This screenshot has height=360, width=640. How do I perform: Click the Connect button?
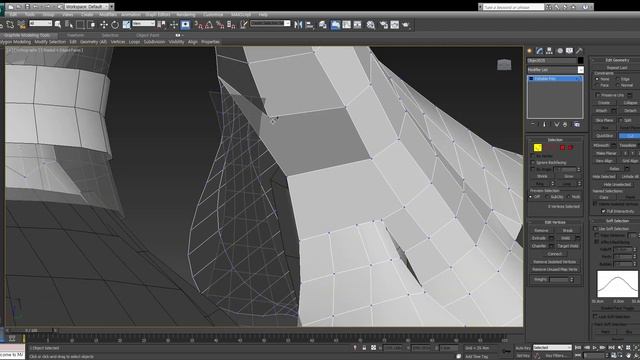[x=555, y=253]
